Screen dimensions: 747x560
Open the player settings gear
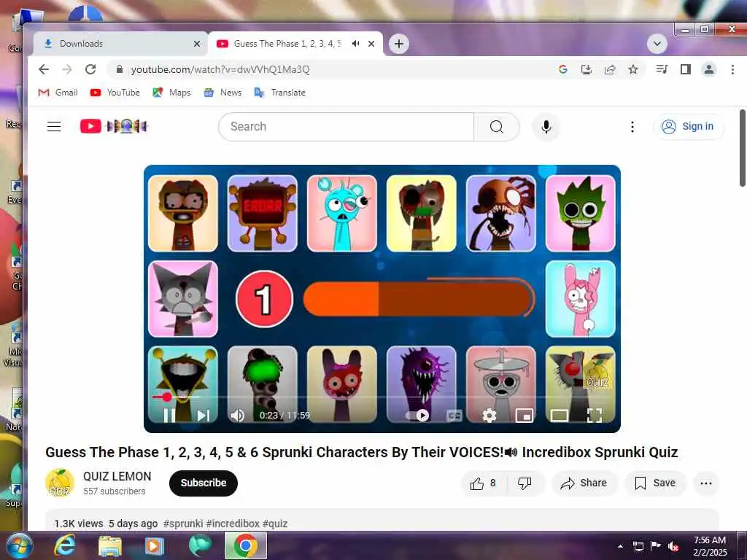[489, 415]
